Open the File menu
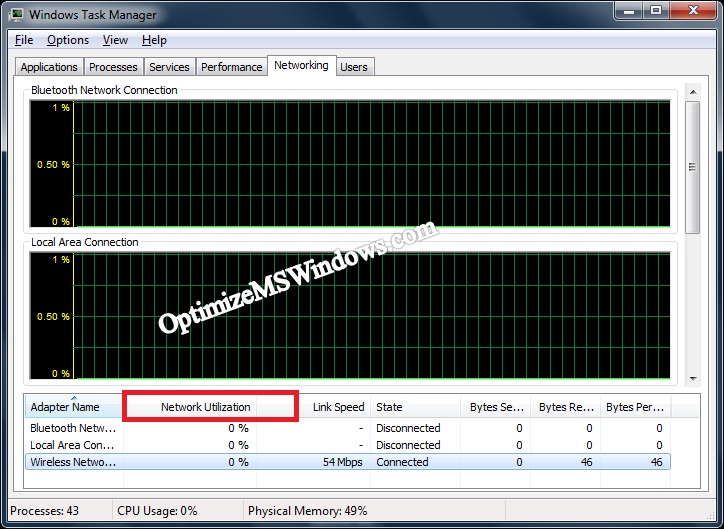This screenshot has height=529, width=724. 24,40
